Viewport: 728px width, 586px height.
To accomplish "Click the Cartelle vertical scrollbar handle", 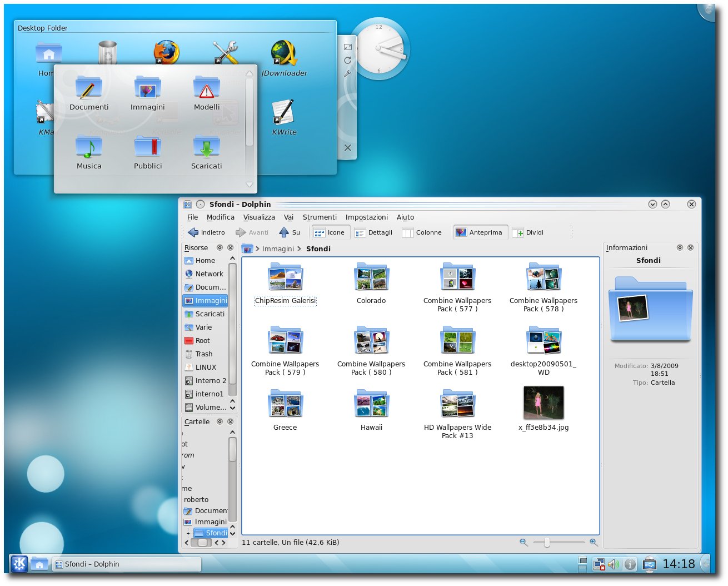I will click(232, 450).
